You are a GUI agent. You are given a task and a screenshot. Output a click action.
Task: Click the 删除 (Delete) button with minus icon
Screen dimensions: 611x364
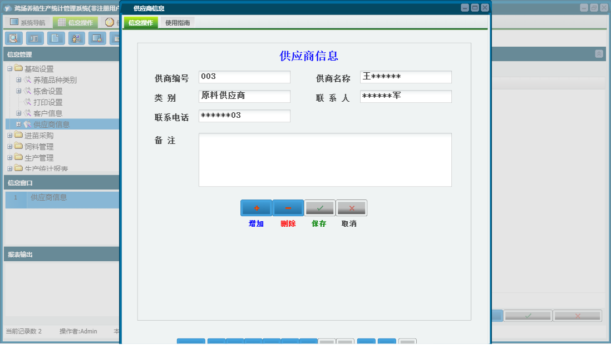click(x=288, y=207)
